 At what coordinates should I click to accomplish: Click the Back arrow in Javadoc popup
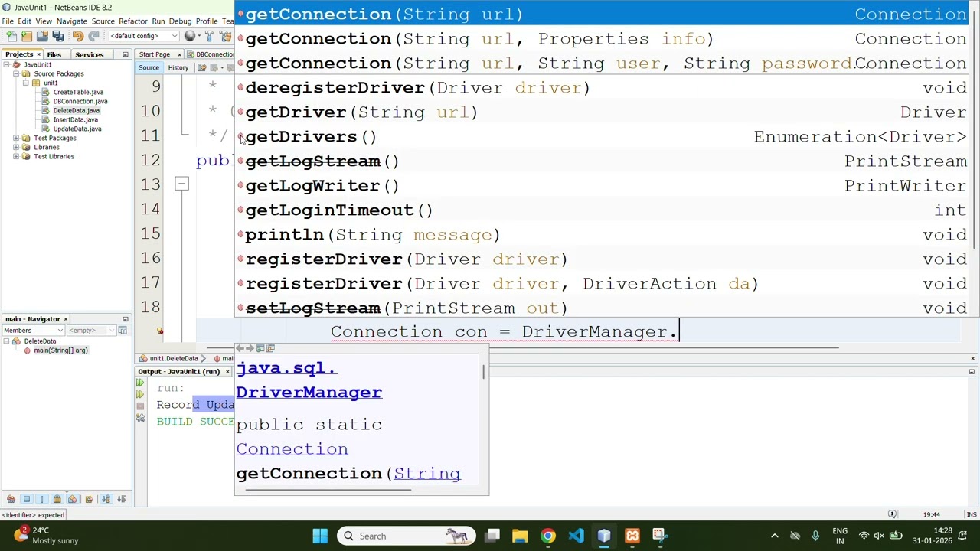click(x=240, y=348)
